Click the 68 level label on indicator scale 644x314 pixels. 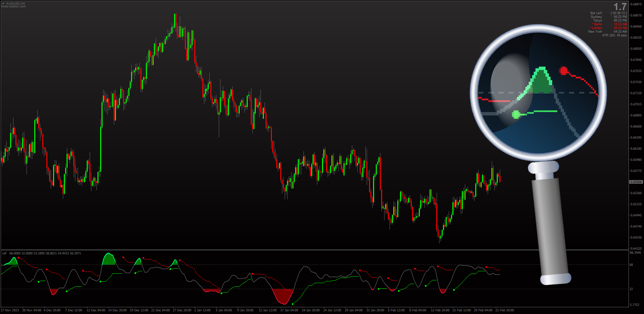(631, 265)
